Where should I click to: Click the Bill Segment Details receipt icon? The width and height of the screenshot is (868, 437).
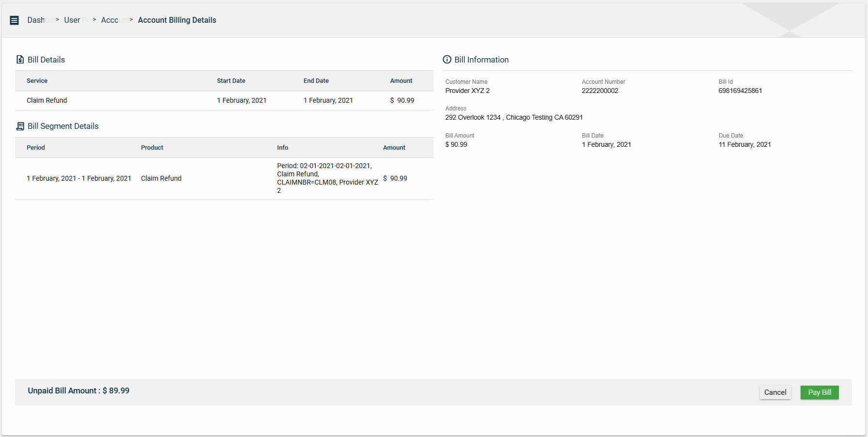pos(20,126)
